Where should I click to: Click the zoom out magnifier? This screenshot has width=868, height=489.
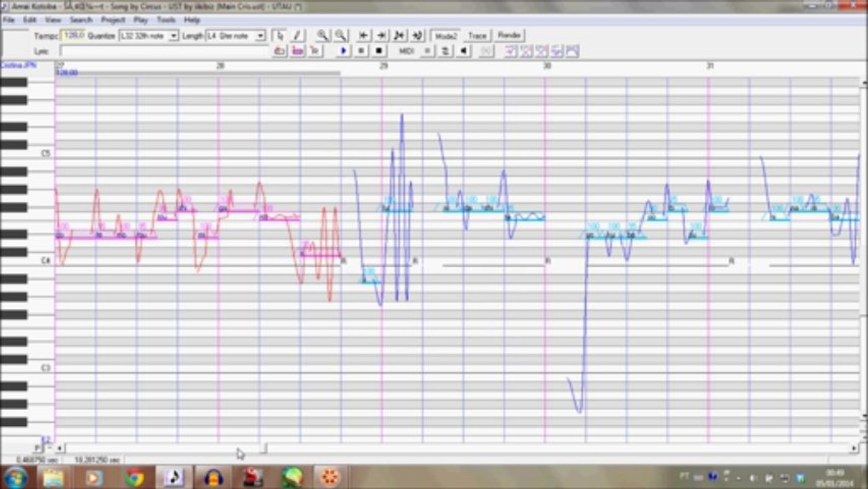340,35
